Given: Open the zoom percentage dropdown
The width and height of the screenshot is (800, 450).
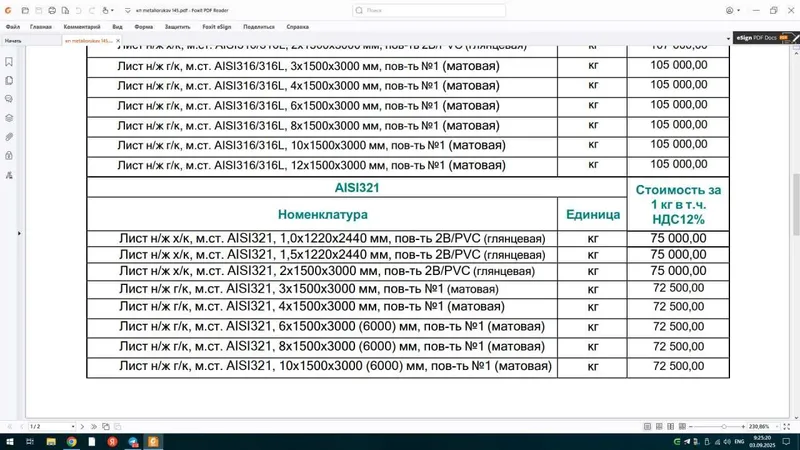Looking at the screenshot, I should coord(777,427).
